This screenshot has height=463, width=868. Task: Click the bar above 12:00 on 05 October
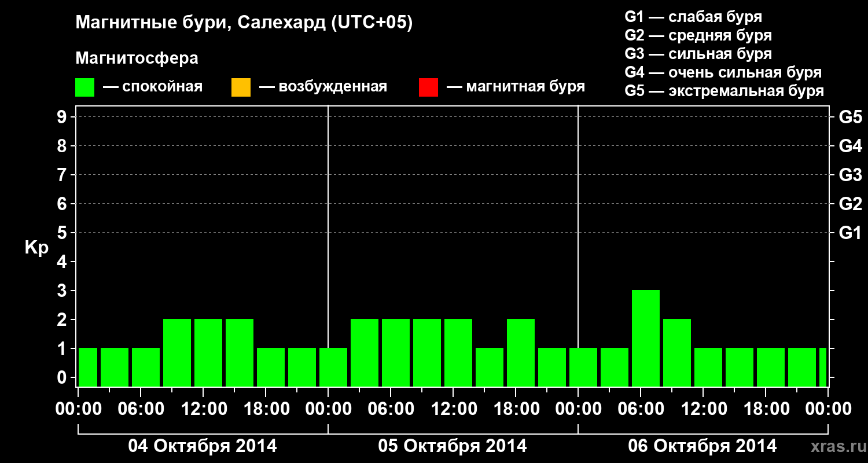[x=458, y=353]
